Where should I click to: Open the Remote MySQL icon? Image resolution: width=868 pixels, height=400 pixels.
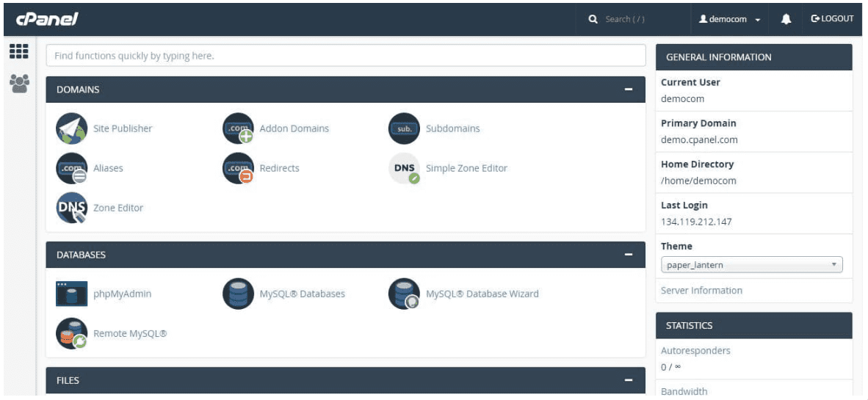pyautogui.click(x=72, y=334)
